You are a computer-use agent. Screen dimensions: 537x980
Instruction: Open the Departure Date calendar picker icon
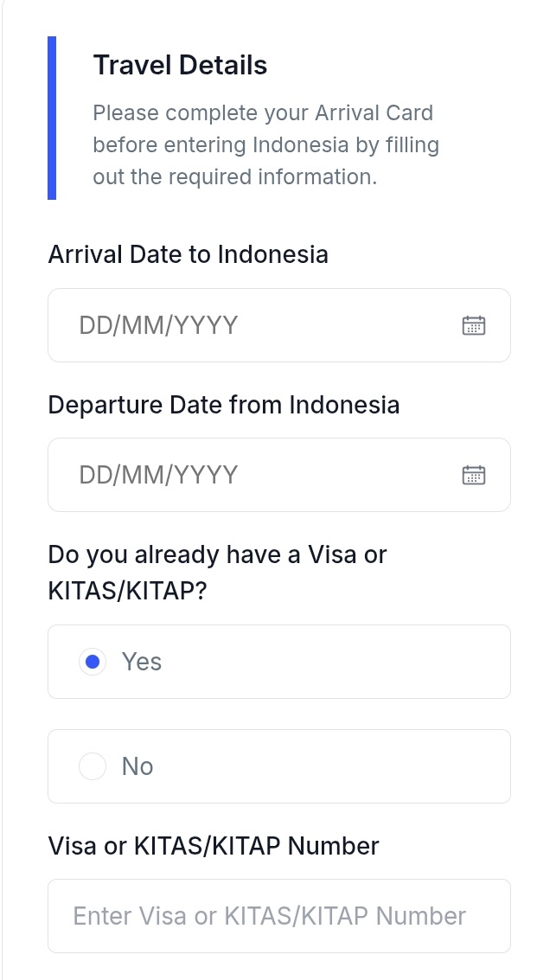(474, 475)
